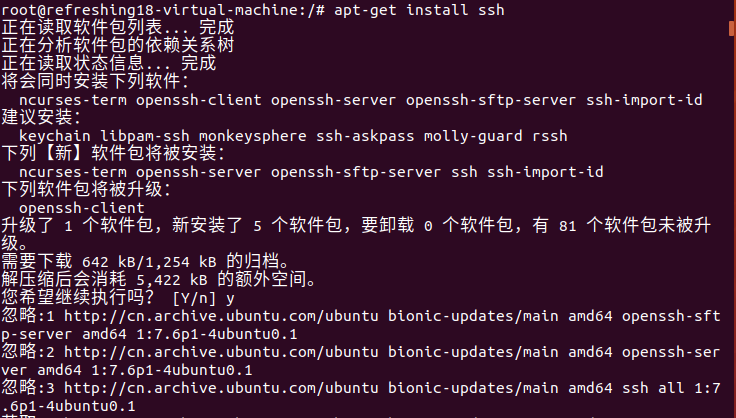Click the typed 'apt-get install ssh' command
Screen dimensions: 736x418
[420, 10]
